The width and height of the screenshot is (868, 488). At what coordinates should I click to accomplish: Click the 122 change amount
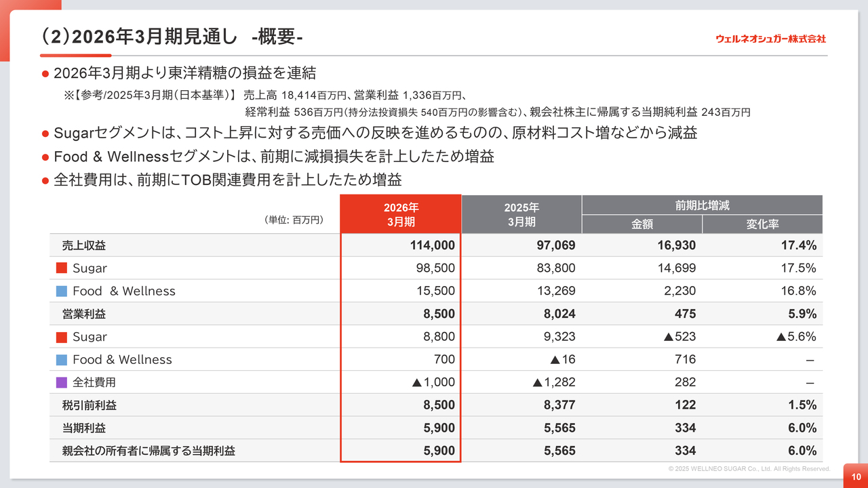685,405
